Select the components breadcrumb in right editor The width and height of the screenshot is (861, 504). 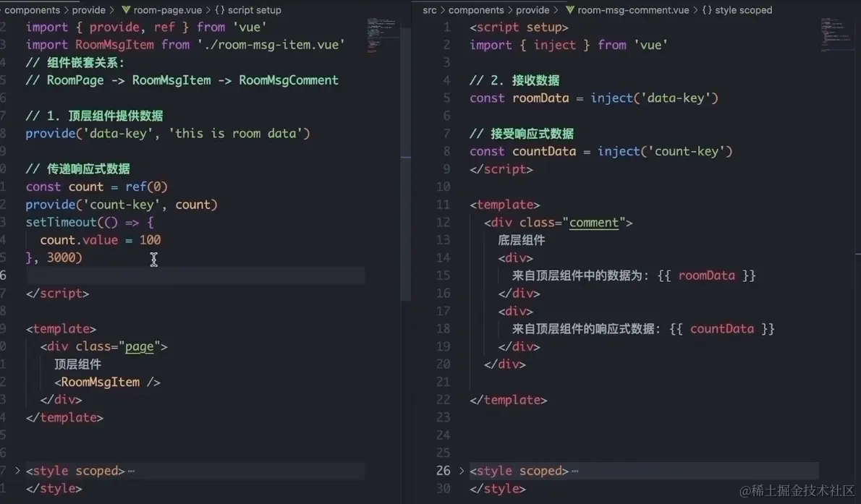[476, 10]
